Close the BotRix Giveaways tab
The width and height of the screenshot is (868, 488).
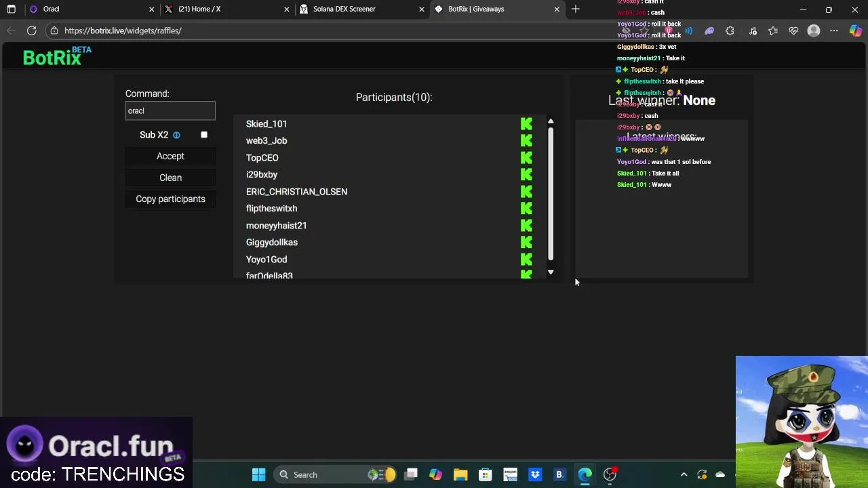coord(557,9)
